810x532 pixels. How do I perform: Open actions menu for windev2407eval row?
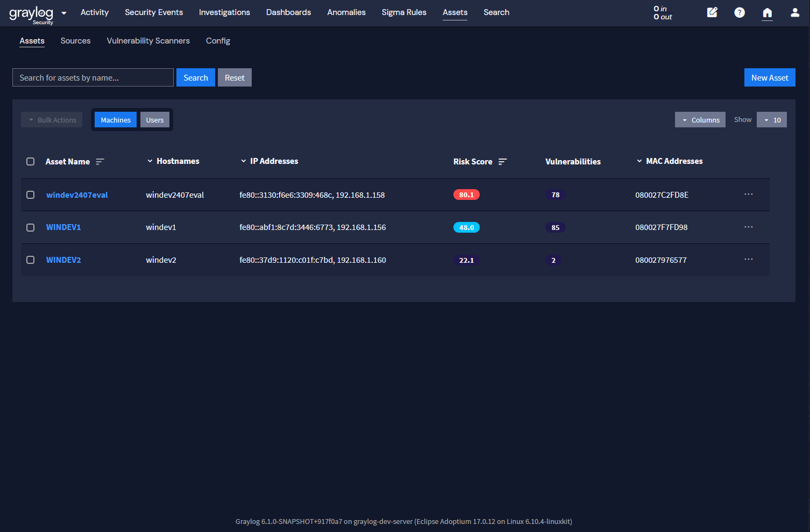pos(749,195)
